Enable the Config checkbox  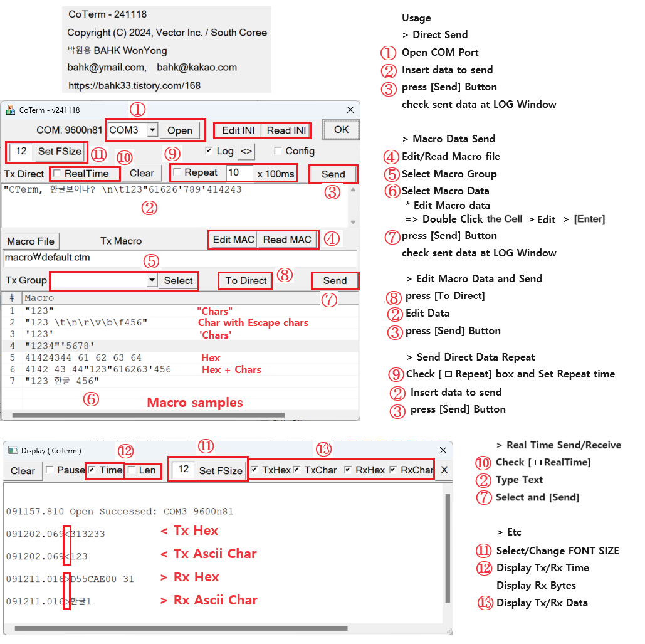pos(278,150)
